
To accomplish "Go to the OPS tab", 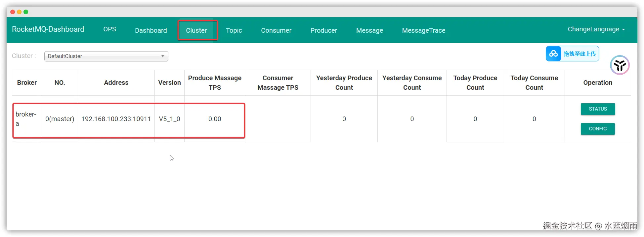I will [109, 29].
